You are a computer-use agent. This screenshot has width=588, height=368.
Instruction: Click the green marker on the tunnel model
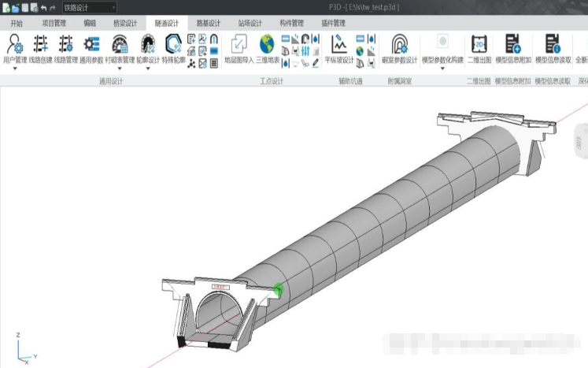[278, 290]
